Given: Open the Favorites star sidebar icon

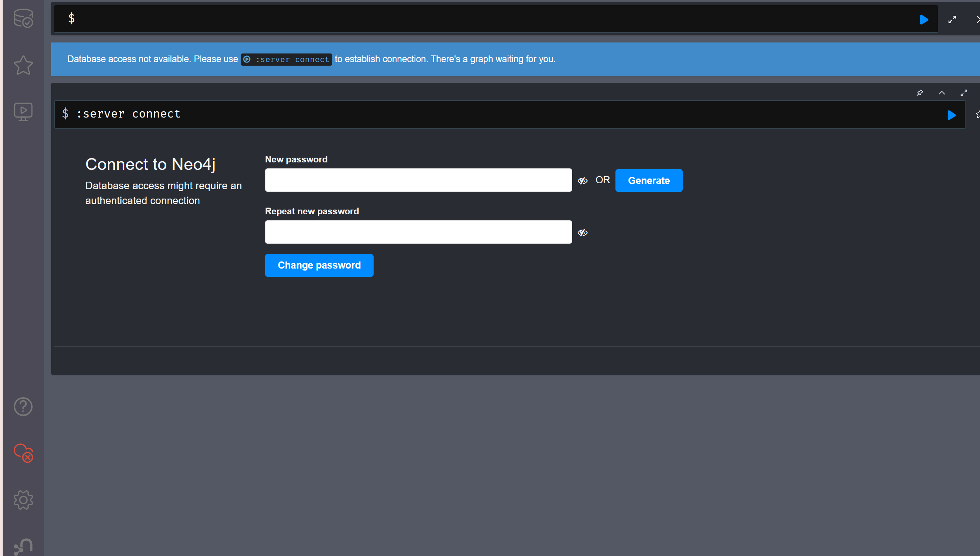Looking at the screenshot, I should pos(23,65).
